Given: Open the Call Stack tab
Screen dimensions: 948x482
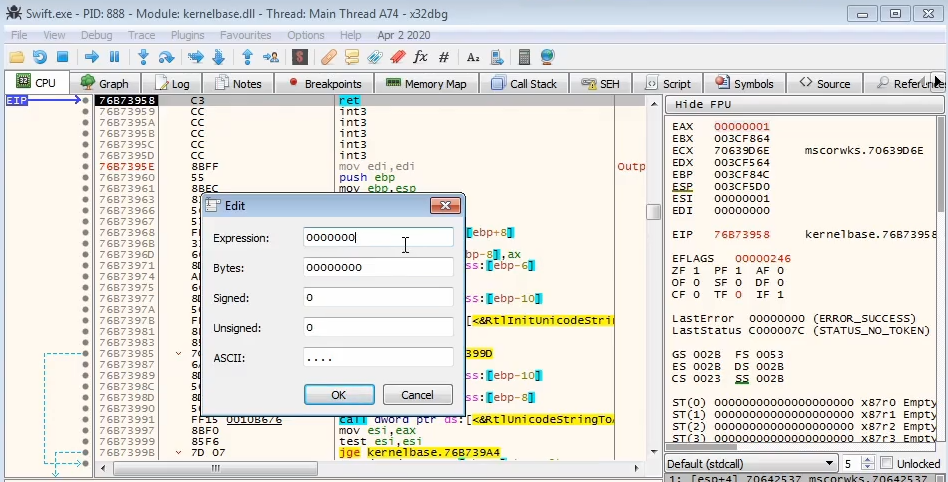Looking at the screenshot, I should tap(524, 83).
